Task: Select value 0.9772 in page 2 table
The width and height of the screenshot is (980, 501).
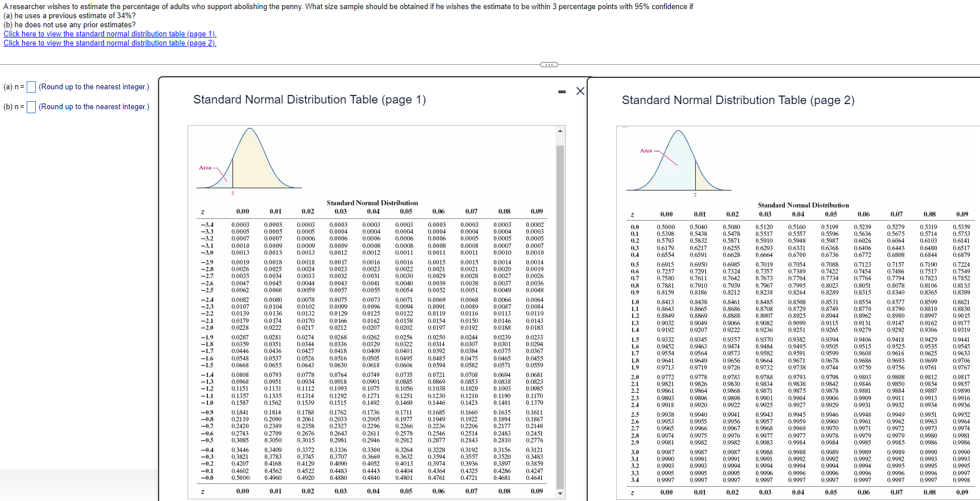Action: tap(666, 377)
